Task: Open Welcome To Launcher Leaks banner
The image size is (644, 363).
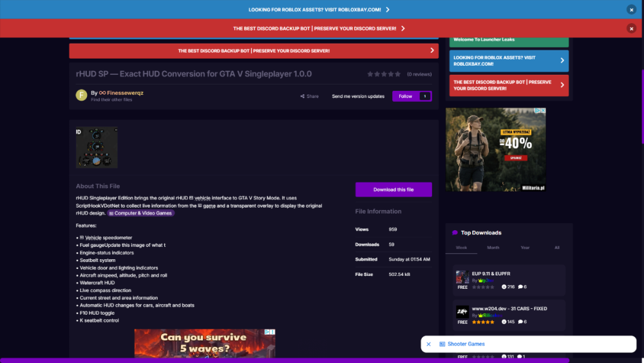Action: tap(509, 41)
